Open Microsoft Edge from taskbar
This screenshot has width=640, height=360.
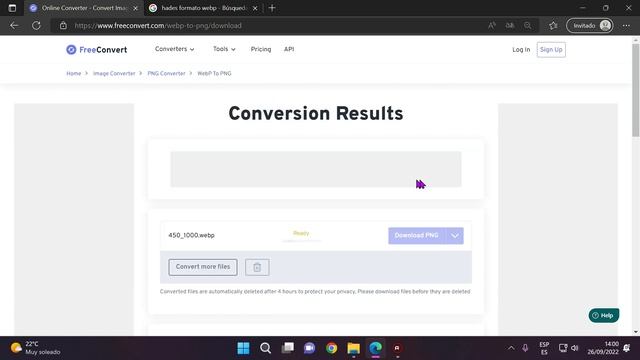(x=376, y=348)
